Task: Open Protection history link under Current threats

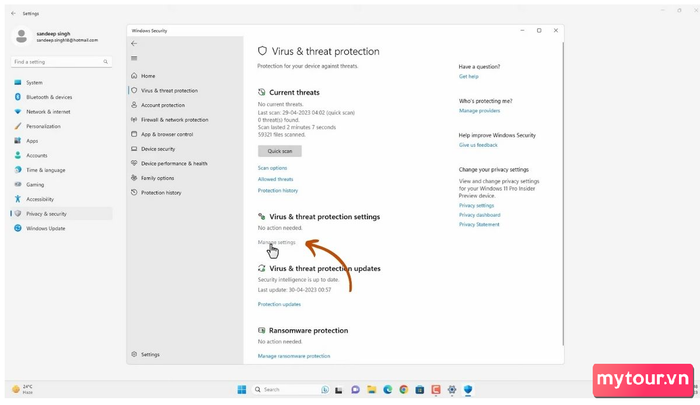Action: click(278, 190)
